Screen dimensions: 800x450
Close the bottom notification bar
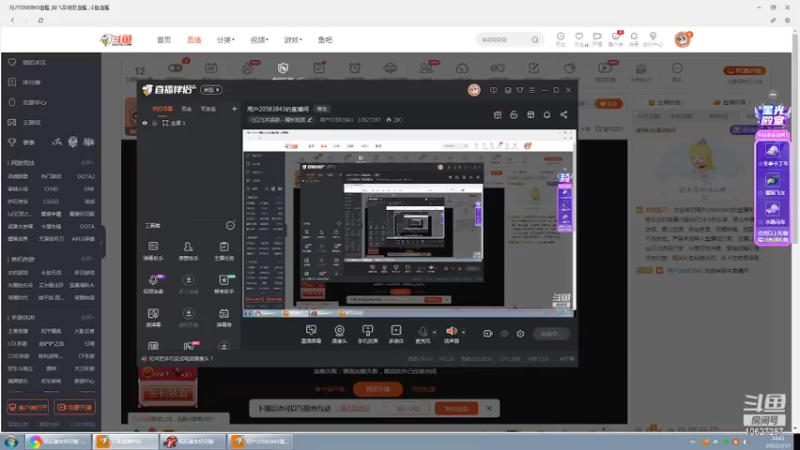pos(489,408)
